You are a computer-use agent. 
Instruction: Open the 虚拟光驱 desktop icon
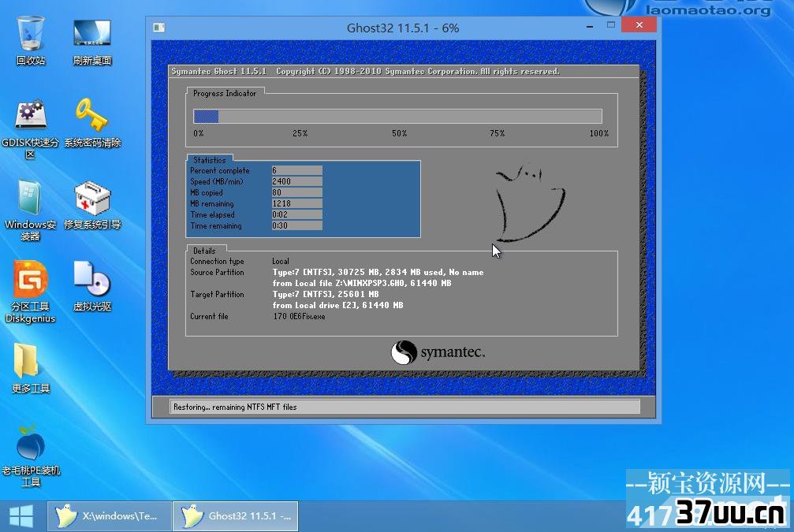pos(92,287)
